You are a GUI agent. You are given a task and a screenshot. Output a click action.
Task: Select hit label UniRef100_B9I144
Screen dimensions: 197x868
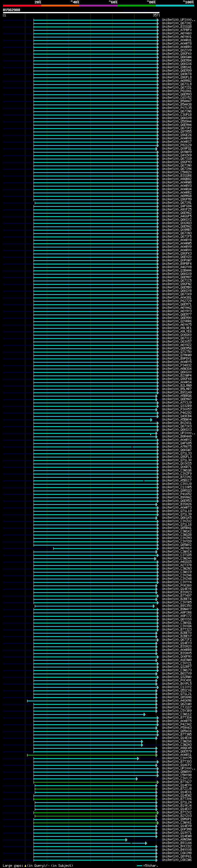[177, 843]
